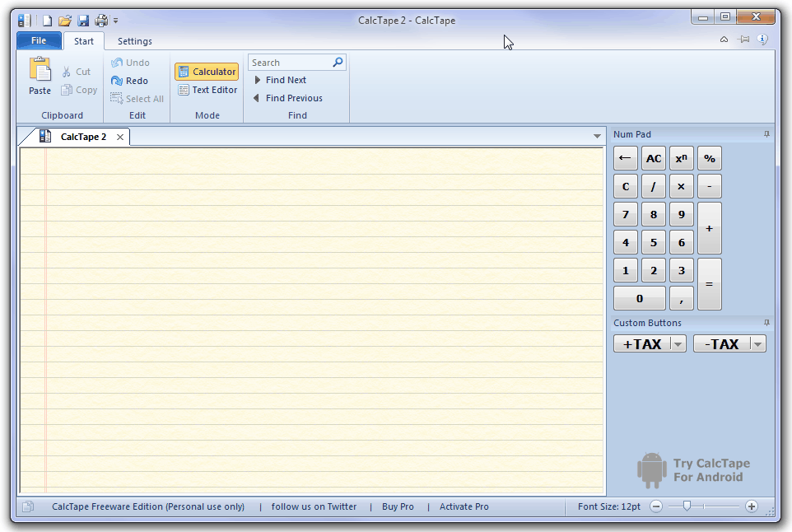Choose Select All in the Edit group
This screenshot has width=792, height=532.
coord(137,99)
